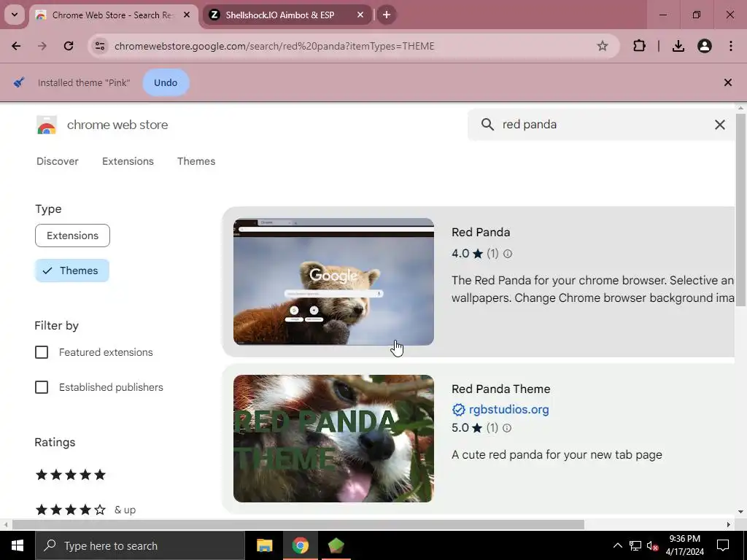The width and height of the screenshot is (747, 560).
Task: Click the Chrome taskbar icon
Action: (x=300, y=545)
